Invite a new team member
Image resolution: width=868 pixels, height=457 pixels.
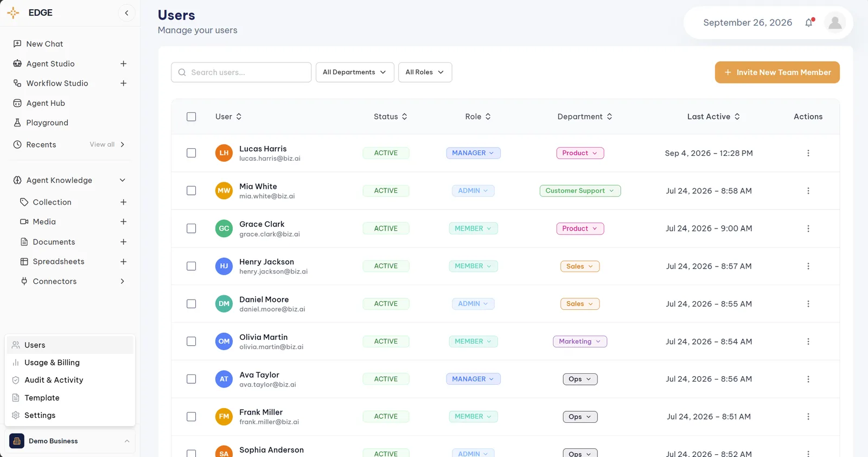(x=777, y=72)
